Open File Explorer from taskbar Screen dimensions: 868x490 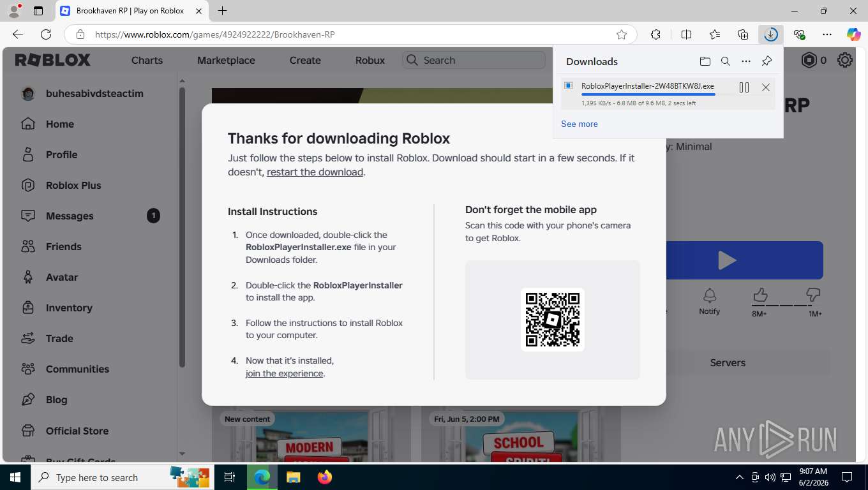293,477
